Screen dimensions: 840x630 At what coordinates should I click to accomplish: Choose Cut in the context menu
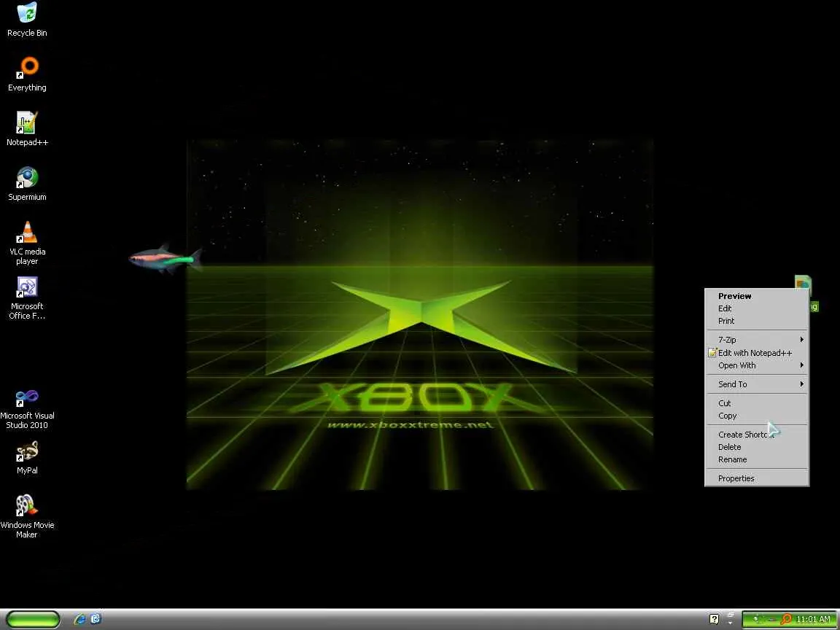point(756,403)
